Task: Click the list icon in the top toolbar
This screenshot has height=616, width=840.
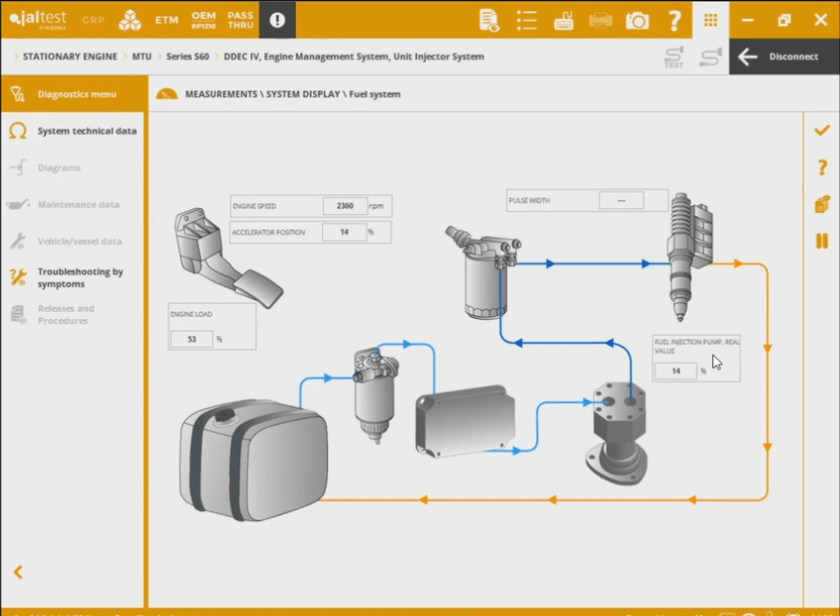Action: (527, 19)
